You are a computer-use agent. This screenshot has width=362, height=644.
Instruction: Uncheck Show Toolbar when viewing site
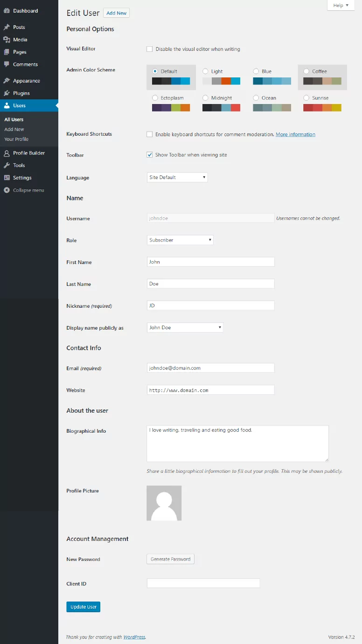tap(150, 155)
